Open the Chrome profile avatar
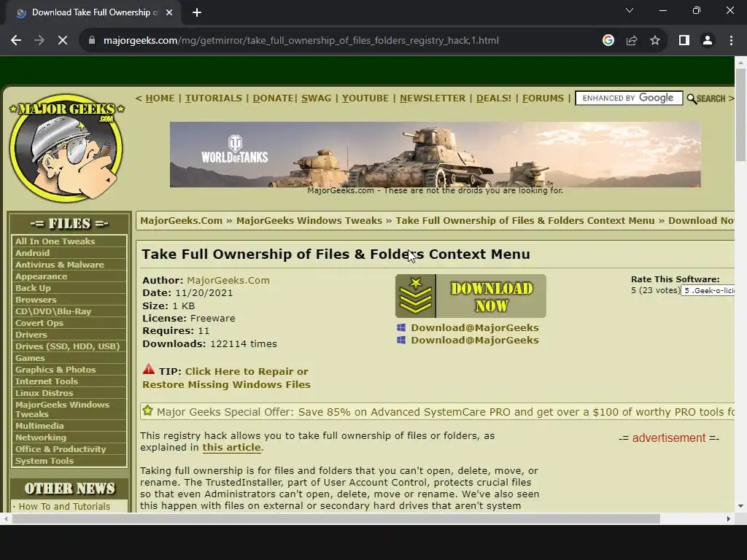 point(708,41)
